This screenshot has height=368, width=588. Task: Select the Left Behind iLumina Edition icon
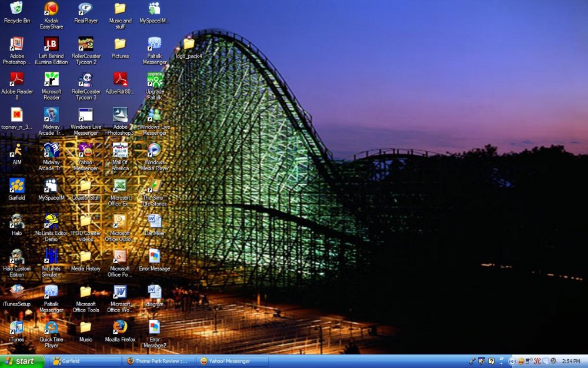click(x=51, y=44)
